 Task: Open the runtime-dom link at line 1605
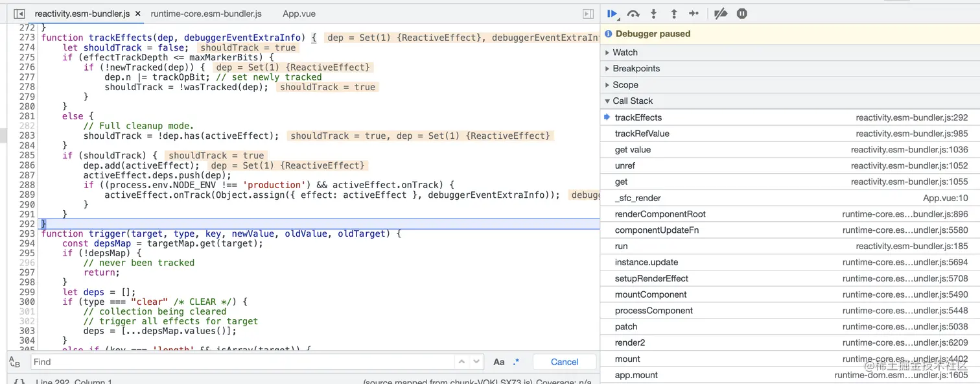901,375
